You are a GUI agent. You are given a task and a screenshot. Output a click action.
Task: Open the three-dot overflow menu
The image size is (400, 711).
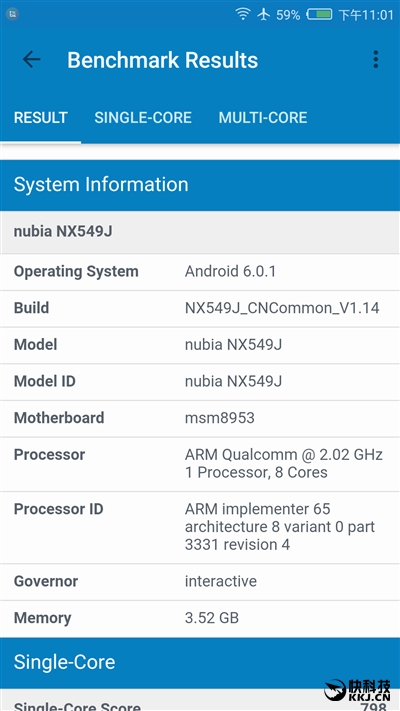coord(376,59)
